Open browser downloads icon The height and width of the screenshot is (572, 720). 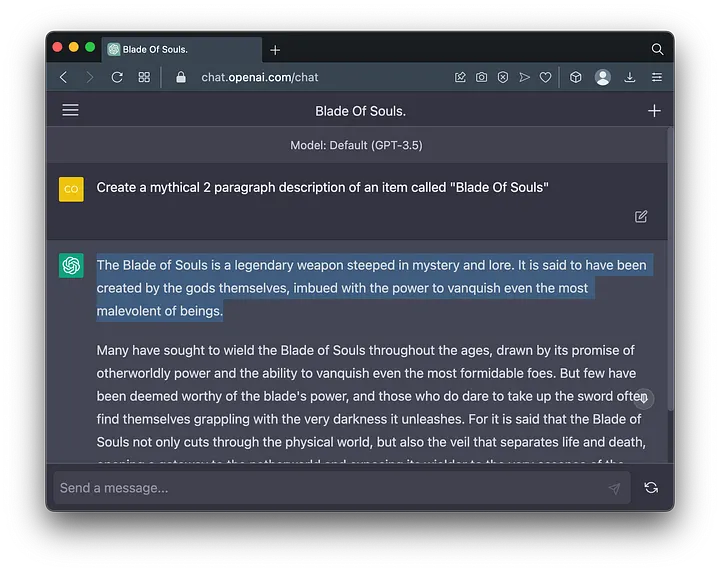tap(630, 77)
